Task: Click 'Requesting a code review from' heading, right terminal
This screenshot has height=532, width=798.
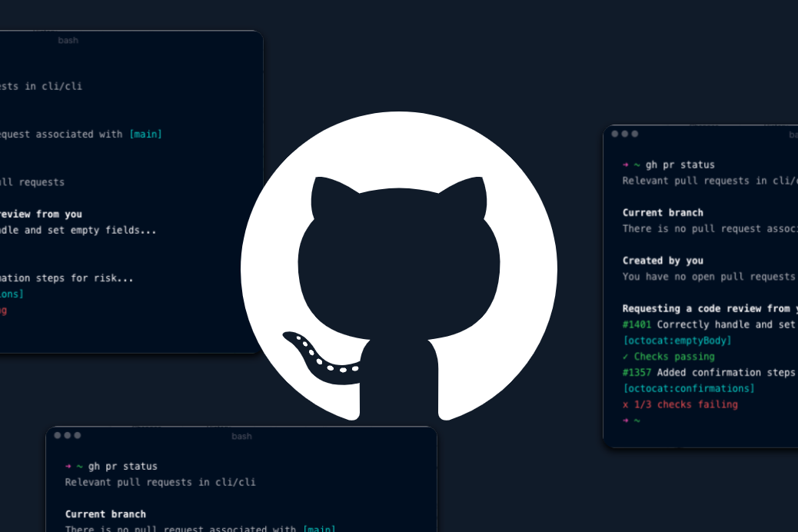Action: pos(710,308)
